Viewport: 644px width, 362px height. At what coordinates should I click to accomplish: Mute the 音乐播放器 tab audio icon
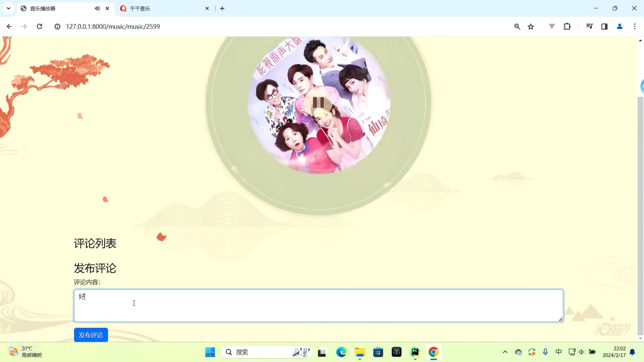(97, 9)
